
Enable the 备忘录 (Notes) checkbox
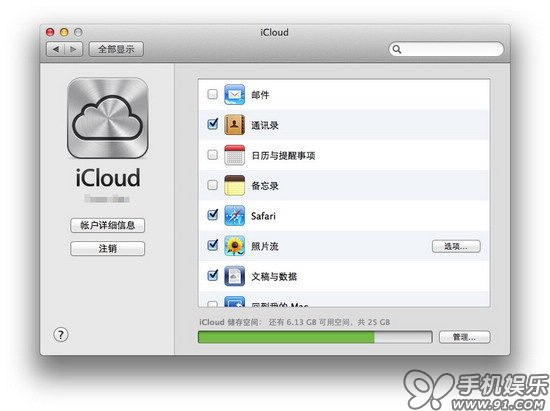pos(213,185)
